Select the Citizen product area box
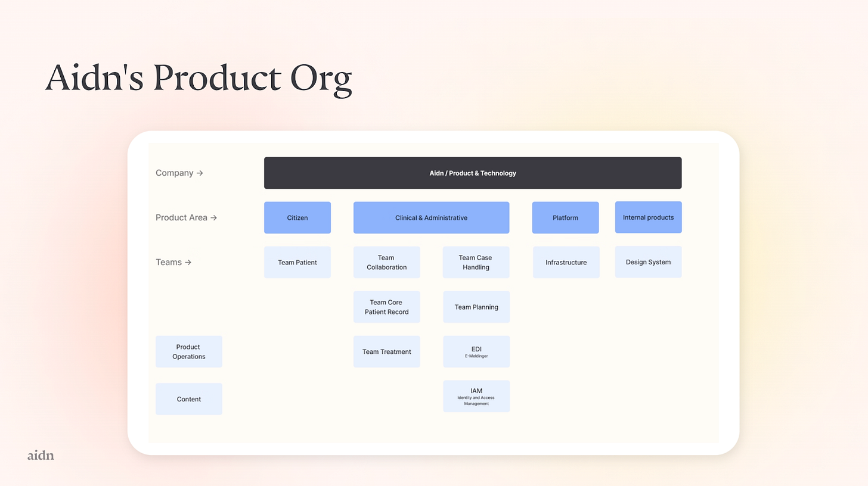The height and width of the screenshot is (486, 868). coord(297,217)
